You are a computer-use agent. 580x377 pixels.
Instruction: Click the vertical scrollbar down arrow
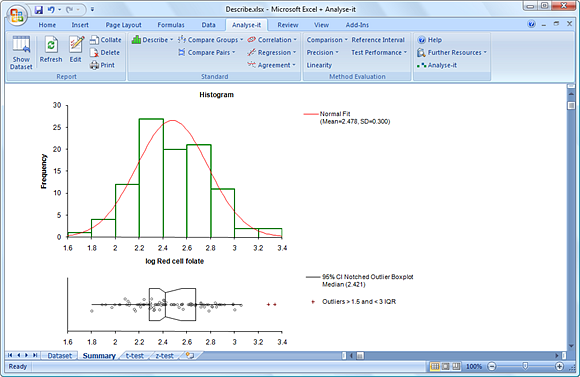click(571, 346)
